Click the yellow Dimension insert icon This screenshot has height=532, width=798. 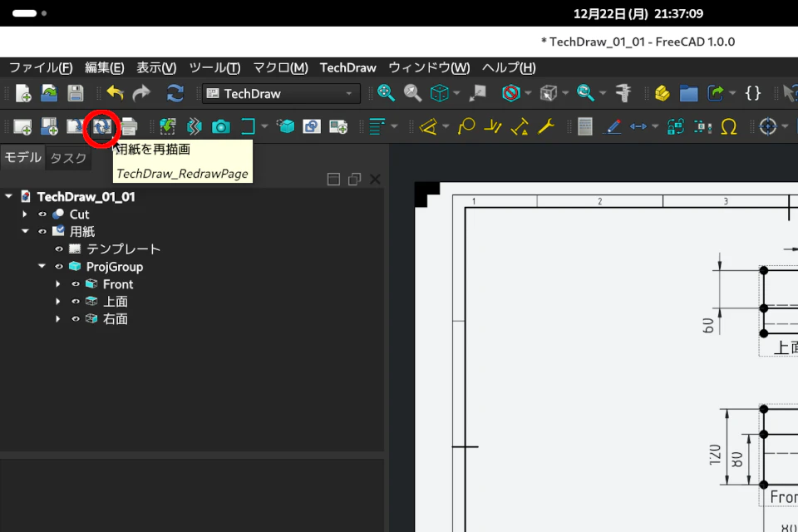(x=429, y=126)
